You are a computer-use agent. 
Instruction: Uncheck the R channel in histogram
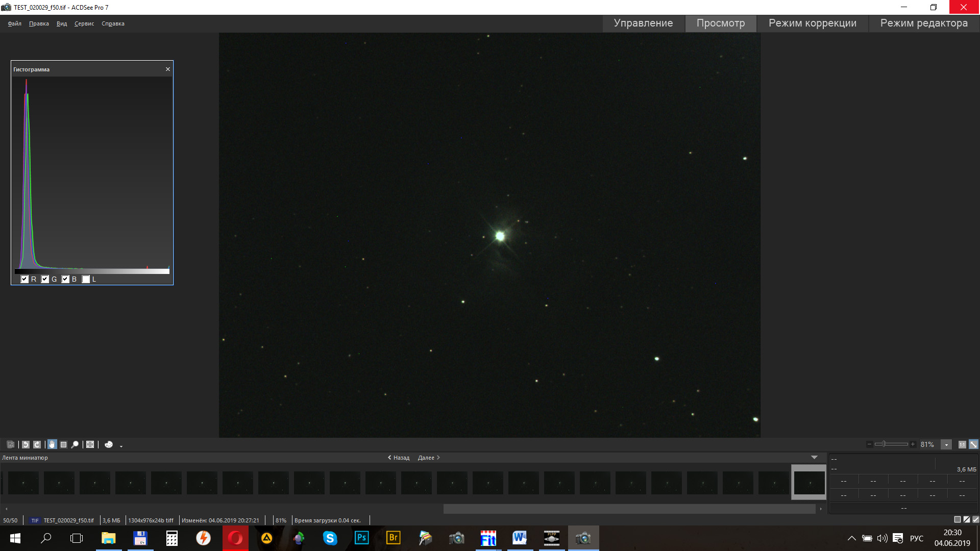click(24, 279)
